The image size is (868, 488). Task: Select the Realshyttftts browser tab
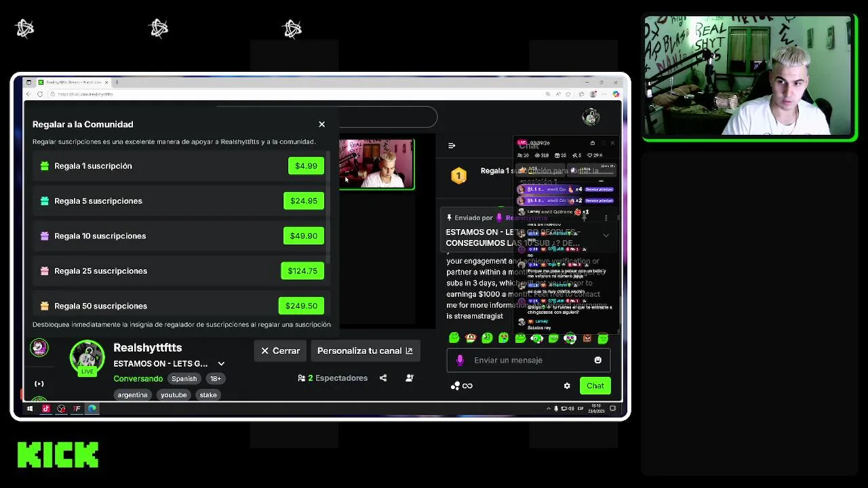pos(73,82)
